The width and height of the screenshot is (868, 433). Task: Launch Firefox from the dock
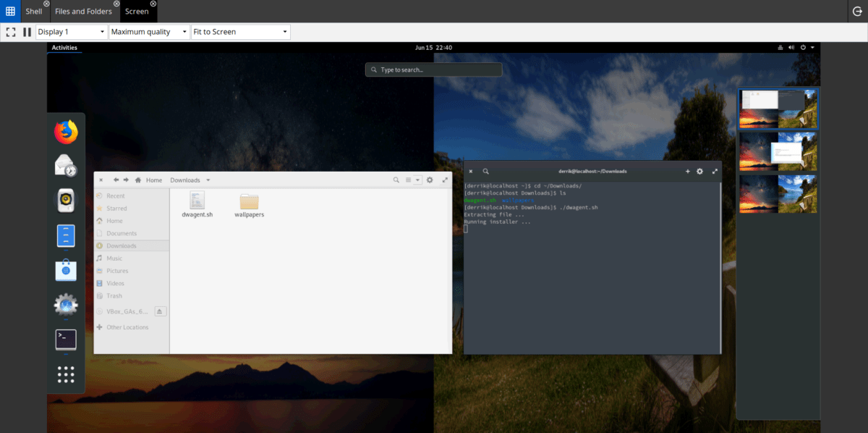click(x=66, y=133)
